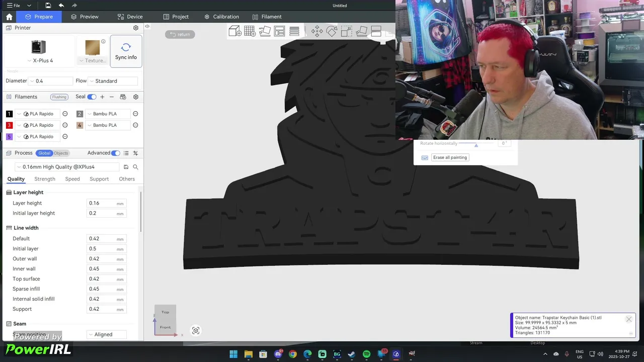Open printer settings gear icon
The height and width of the screenshot is (362, 644).
pyautogui.click(x=136, y=28)
